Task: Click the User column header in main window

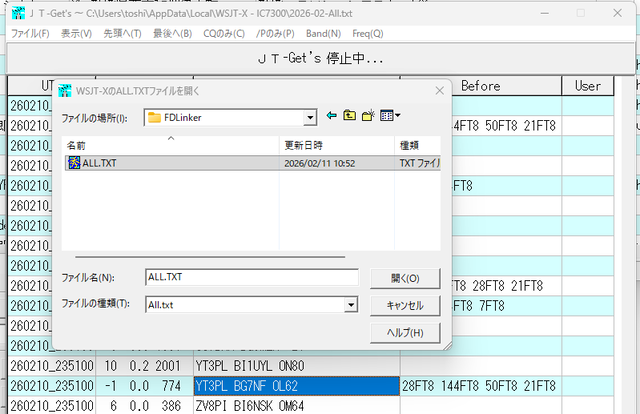Action: (588, 86)
